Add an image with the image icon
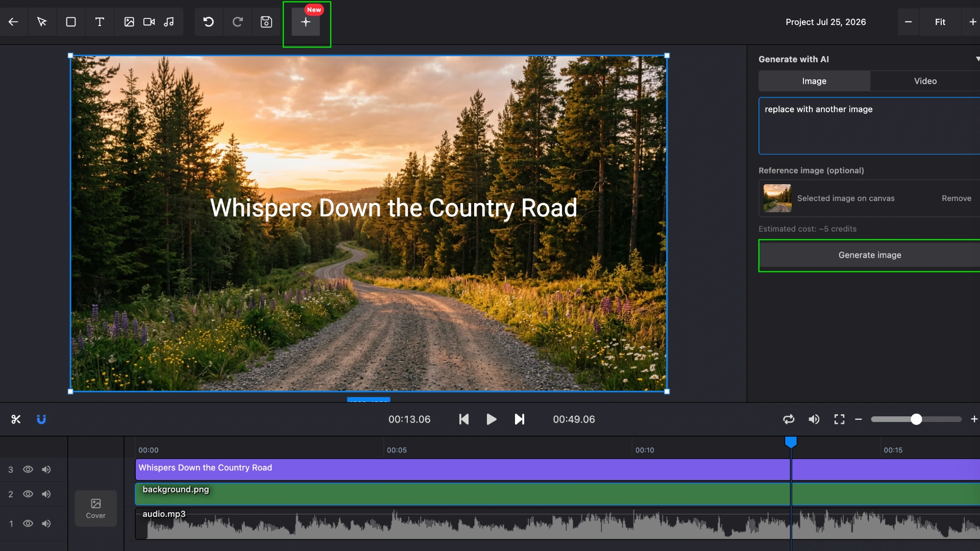980x551 pixels. (x=129, y=22)
